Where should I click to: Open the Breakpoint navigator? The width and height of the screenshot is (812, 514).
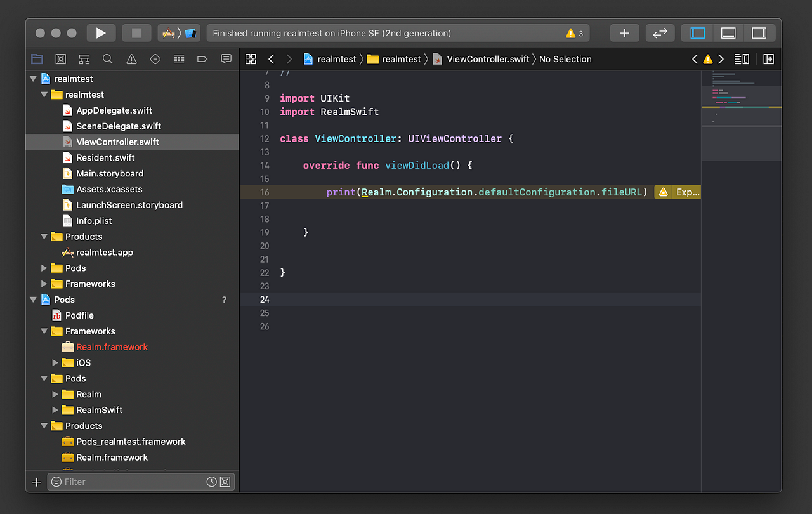pos(202,58)
